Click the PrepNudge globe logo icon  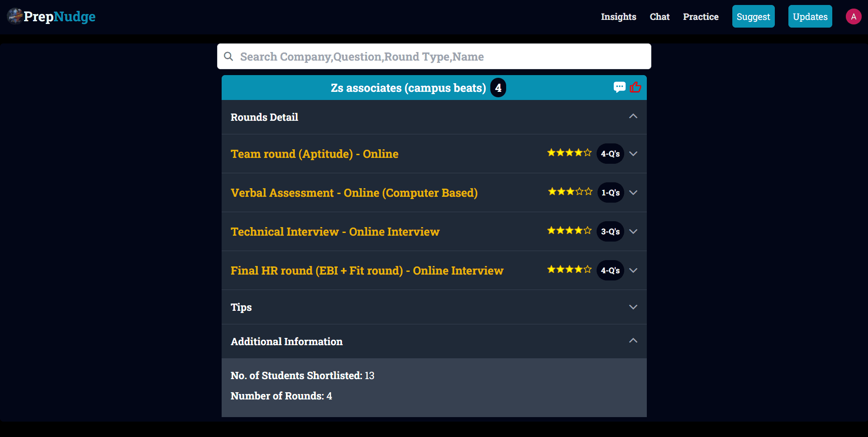(15, 16)
